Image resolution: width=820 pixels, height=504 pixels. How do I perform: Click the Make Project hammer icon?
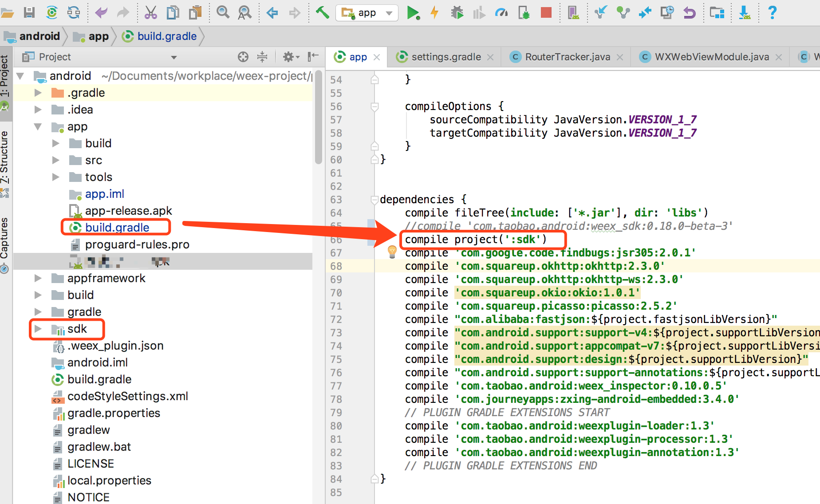pos(323,12)
